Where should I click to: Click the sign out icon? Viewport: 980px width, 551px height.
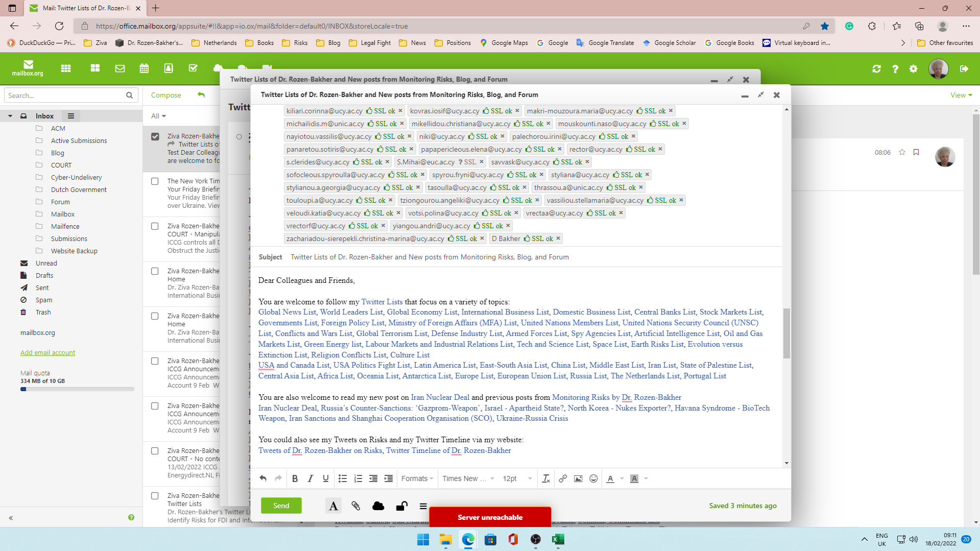[x=964, y=69]
